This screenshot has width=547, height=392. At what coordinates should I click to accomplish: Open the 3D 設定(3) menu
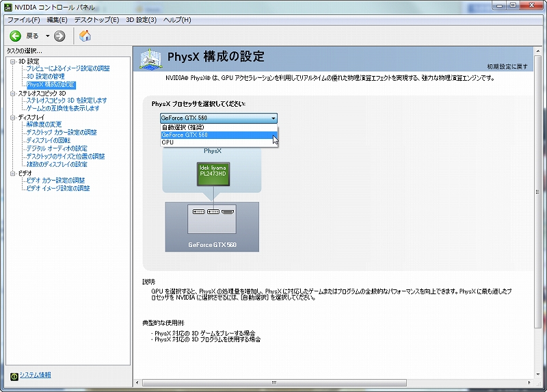(x=142, y=20)
